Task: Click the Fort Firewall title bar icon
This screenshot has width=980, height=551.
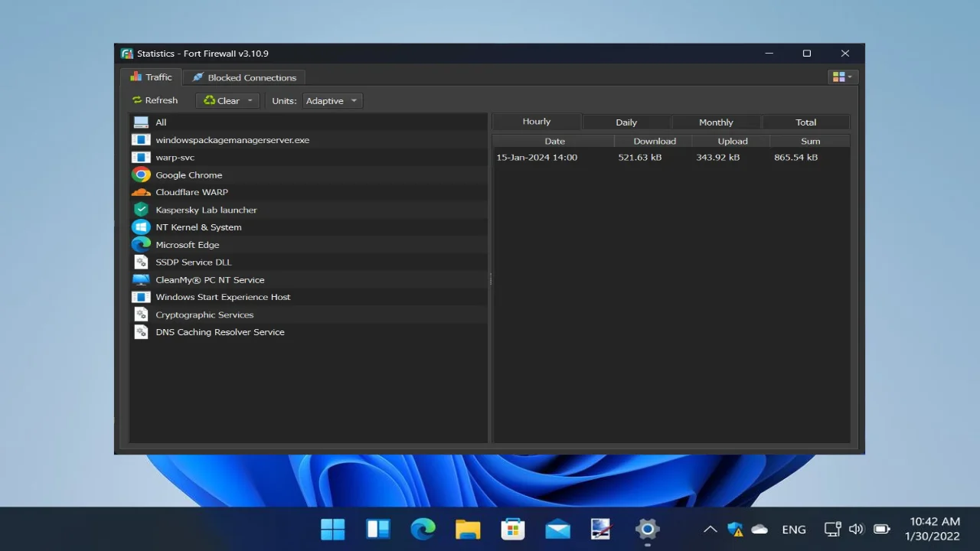Action: tap(127, 54)
